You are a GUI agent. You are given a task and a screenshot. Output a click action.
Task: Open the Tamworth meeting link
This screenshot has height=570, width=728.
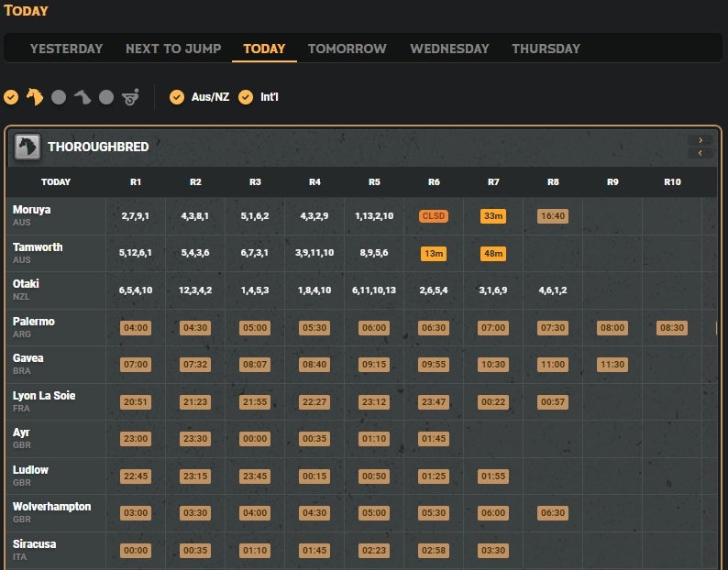coord(38,247)
